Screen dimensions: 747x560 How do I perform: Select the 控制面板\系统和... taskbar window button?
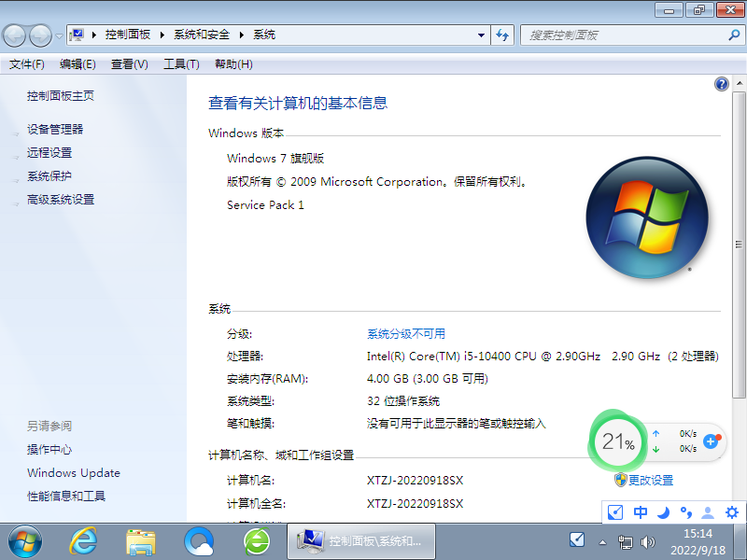[x=361, y=541]
